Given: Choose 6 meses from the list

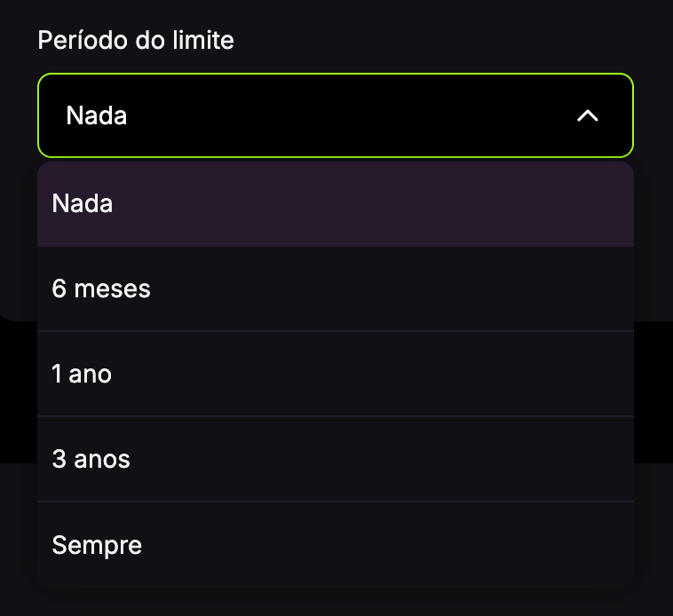Looking at the screenshot, I should 336,289.
